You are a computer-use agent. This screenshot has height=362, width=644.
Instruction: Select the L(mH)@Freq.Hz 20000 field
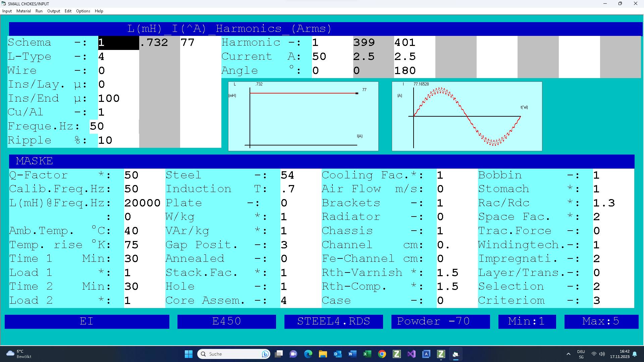click(144, 203)
